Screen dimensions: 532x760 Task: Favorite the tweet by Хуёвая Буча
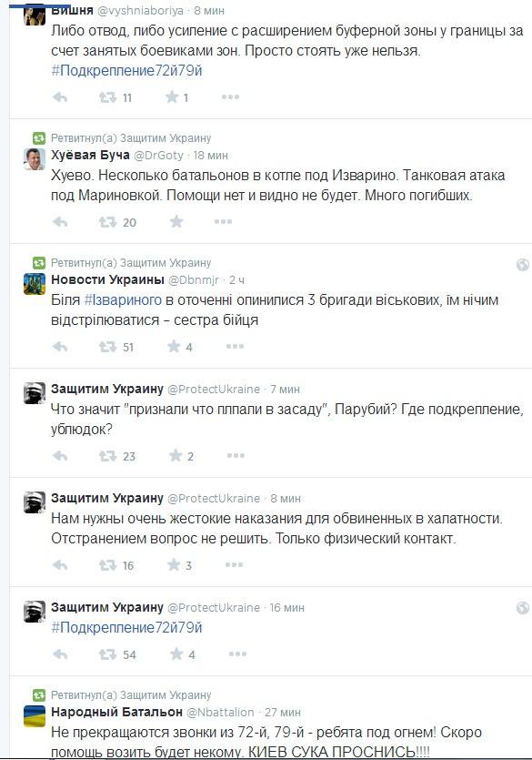[176, 222]
